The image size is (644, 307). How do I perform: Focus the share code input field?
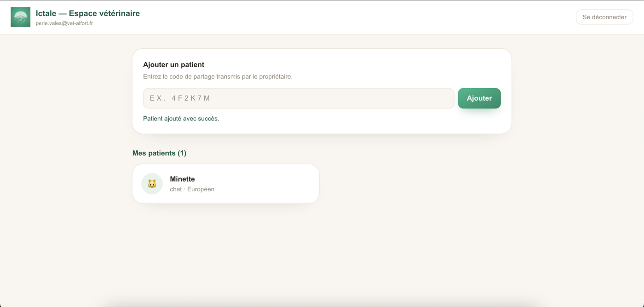pyautogui.click(x=299, y=98)
